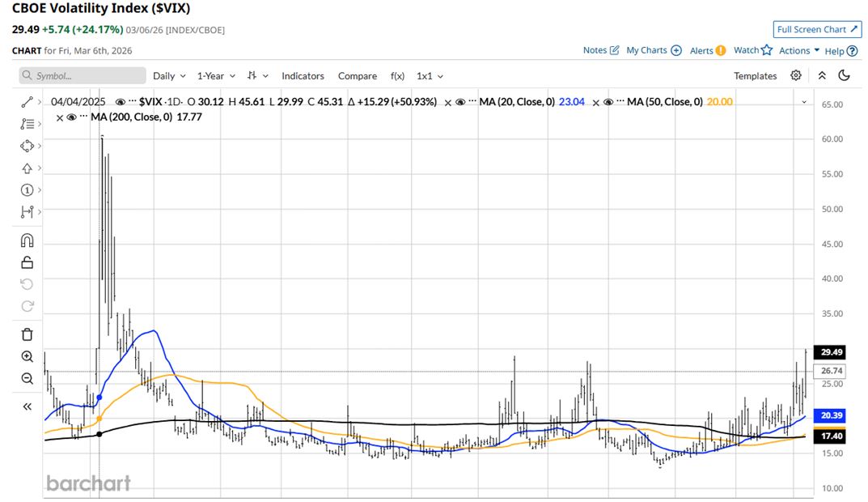Open the Actions dropdown menu
The width and height of the screenshot is (868, 502).
pyautogui.click(x=796, y=50)
